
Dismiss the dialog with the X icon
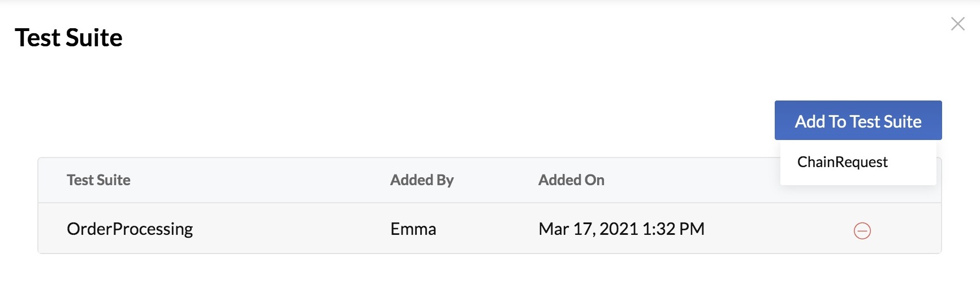pyautogui.click(x=957, y=24)
